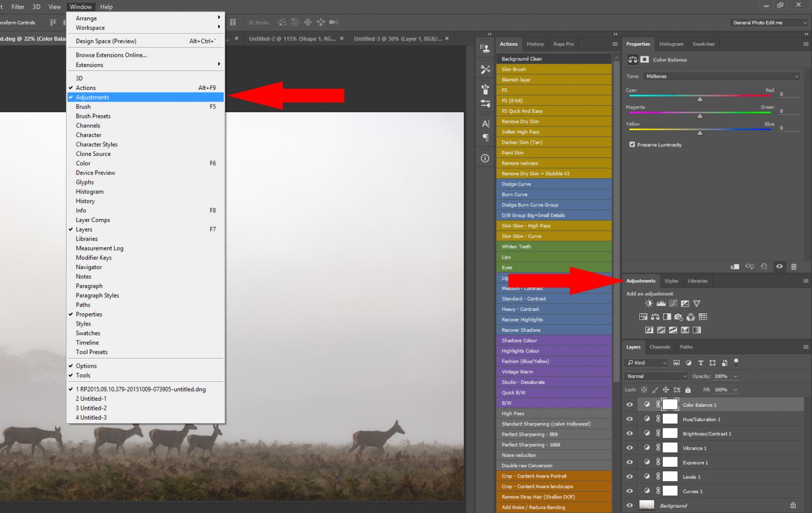This screenshot has width=812, height=513.
Task: Add a Hue/Saturation adjustment via its icon
Action: (642, 316)
